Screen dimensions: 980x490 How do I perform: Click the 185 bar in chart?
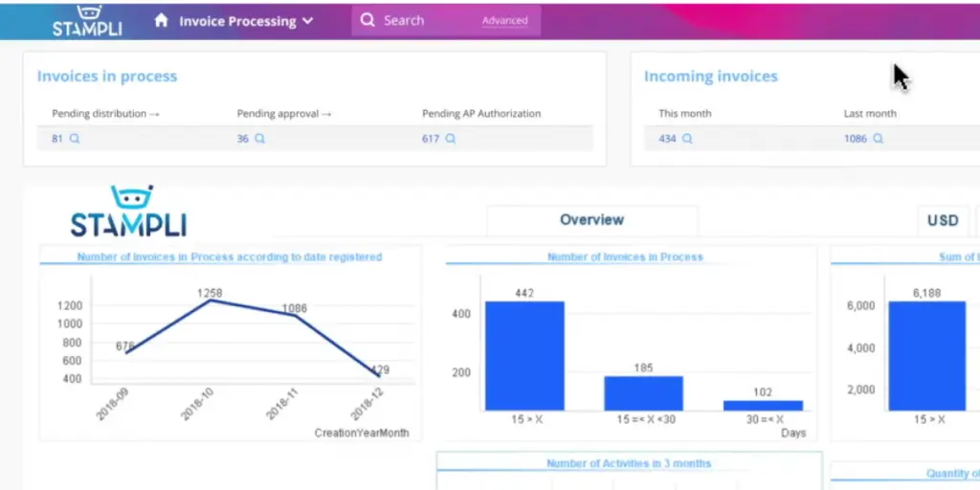(643, 393)
